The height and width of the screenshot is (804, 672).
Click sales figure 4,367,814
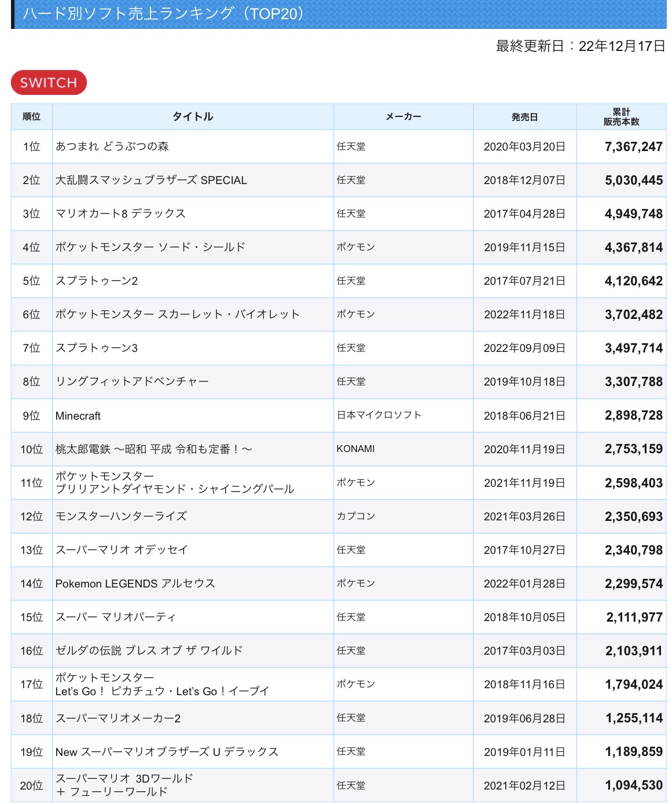634,247
